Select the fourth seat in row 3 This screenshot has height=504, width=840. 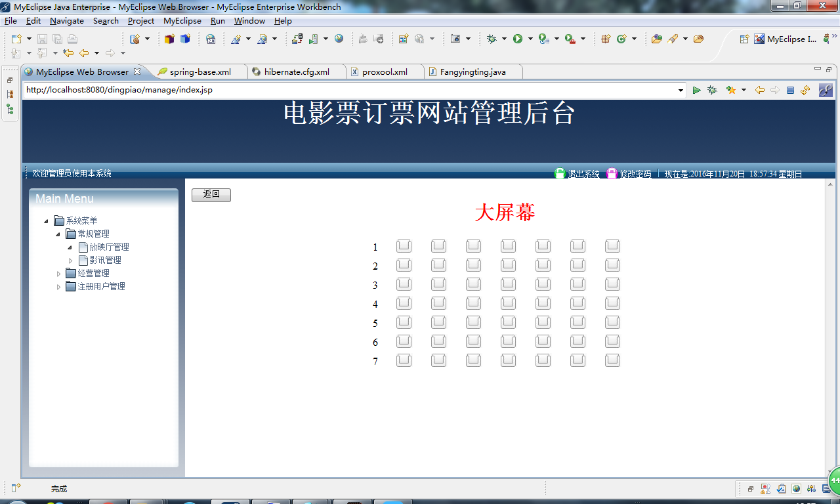coord(508,285)
